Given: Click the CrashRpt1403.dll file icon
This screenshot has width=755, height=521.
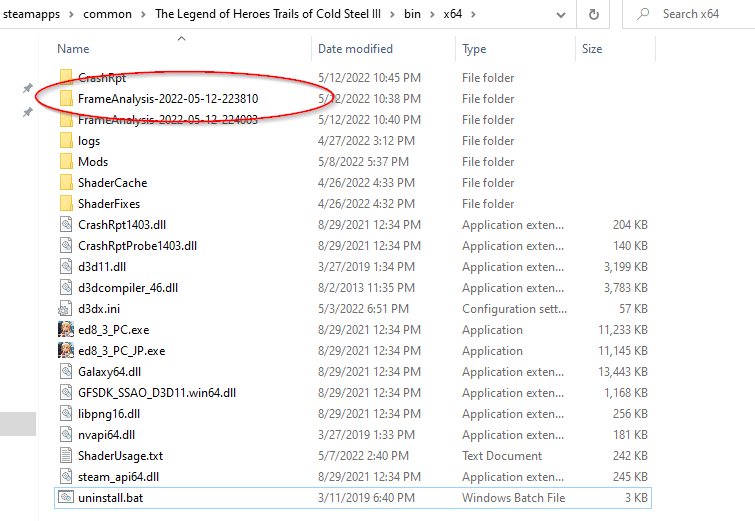Looking at the screenshot, I should (x=66, y=224).
